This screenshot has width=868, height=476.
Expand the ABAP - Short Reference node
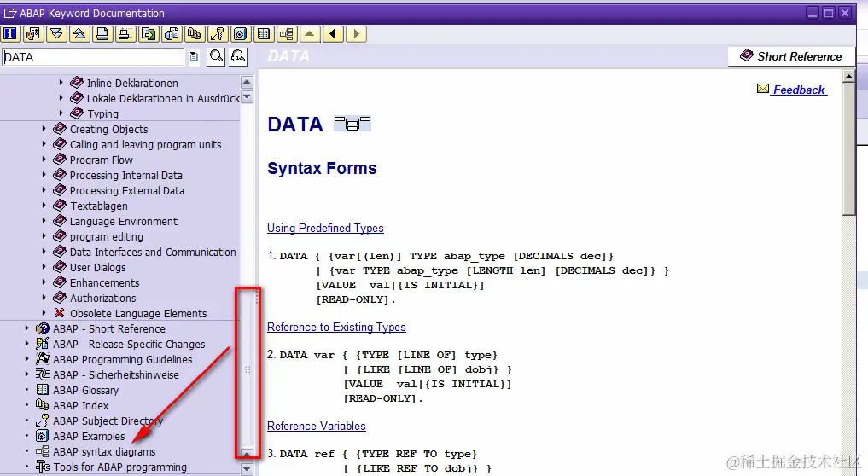[26, 328]
